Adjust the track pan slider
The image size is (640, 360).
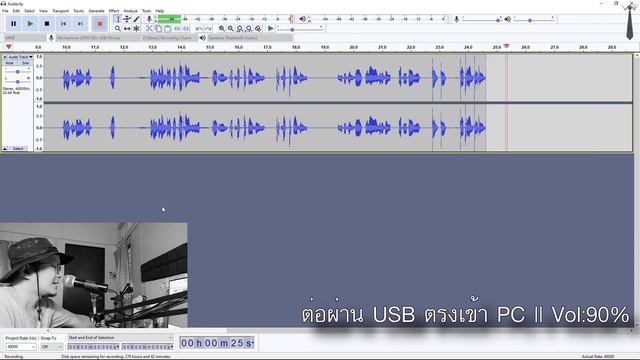(x=18, y=82)
